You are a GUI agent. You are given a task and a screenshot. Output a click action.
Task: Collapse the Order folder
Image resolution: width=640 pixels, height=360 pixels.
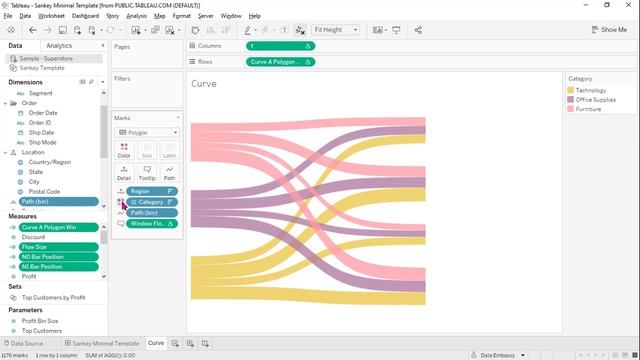[5, 103]
